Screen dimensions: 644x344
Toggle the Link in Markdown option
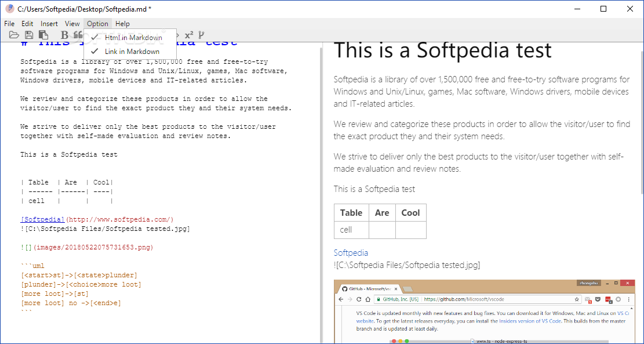(130, 52)
